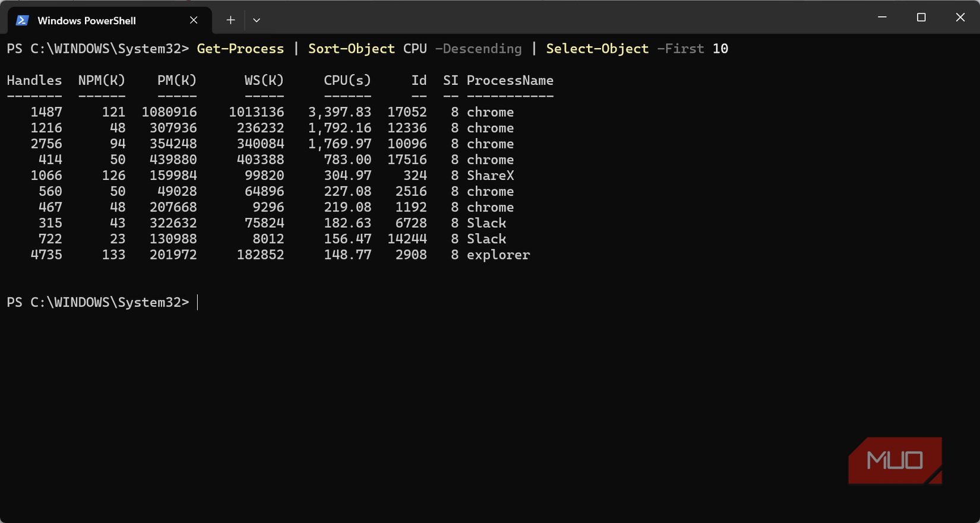
Task: Close the Windows PowerShell tab
Action: coord(194,20)
